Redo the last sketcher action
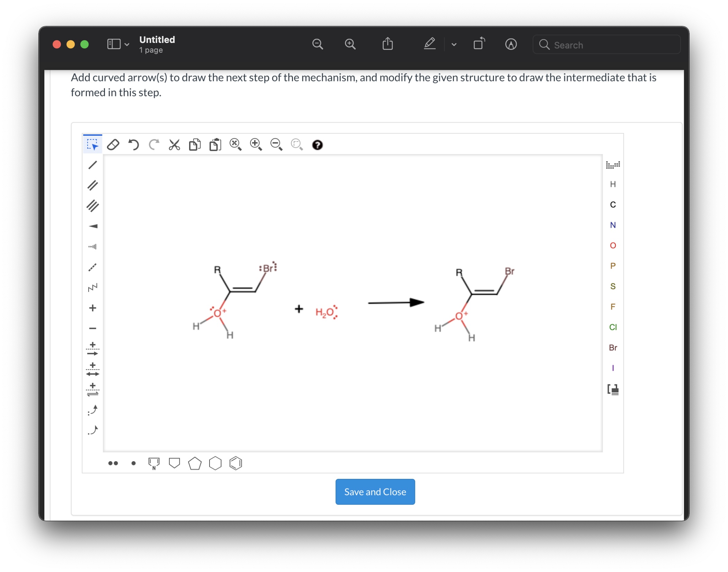Screen dimensions: 728x572 (154, 145)
